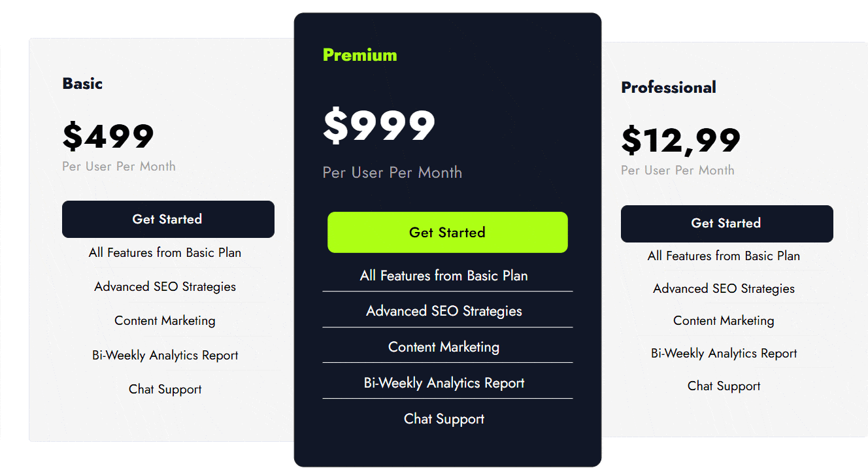
Task: Click Get Started on Professional plan
Action: 727,224
